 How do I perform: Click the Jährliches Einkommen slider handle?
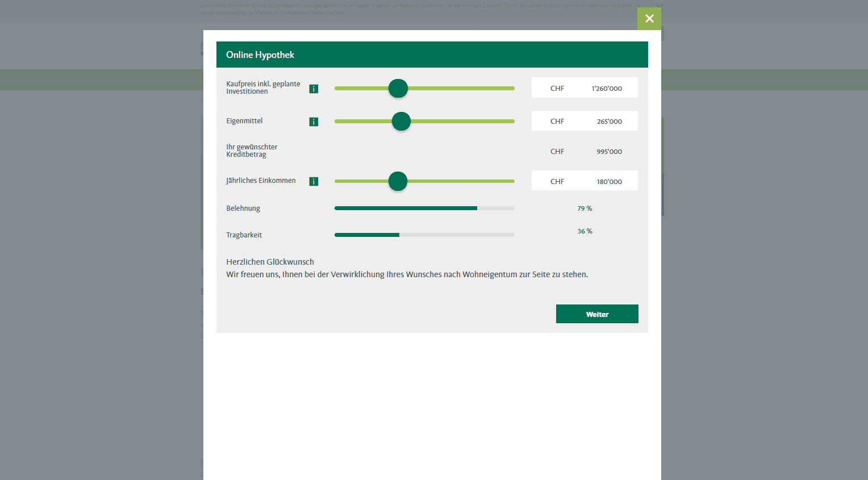[x=398, y=181]
